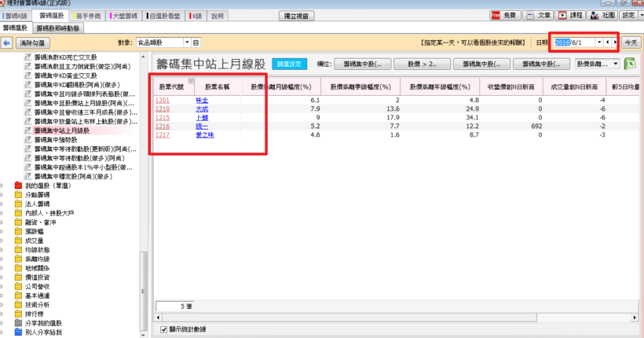Click the blue folder icon 別人分享給我
This screenshot has height=338, width=644.
coord(18,332)
